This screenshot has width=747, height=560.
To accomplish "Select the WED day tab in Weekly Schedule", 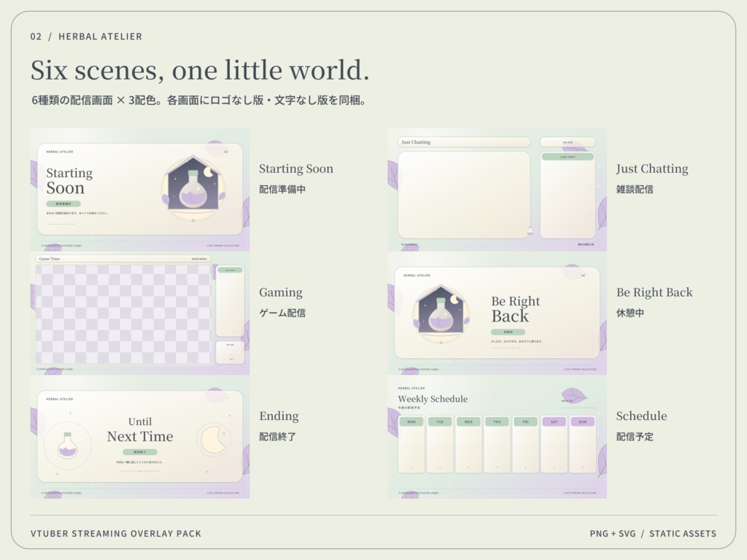I will pyautogui.click(x=468, y=421).
